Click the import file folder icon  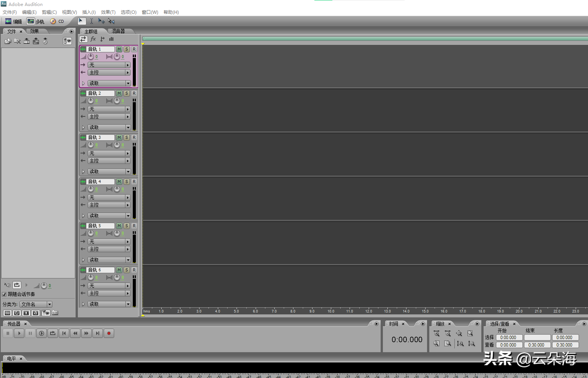pos(7,41)
